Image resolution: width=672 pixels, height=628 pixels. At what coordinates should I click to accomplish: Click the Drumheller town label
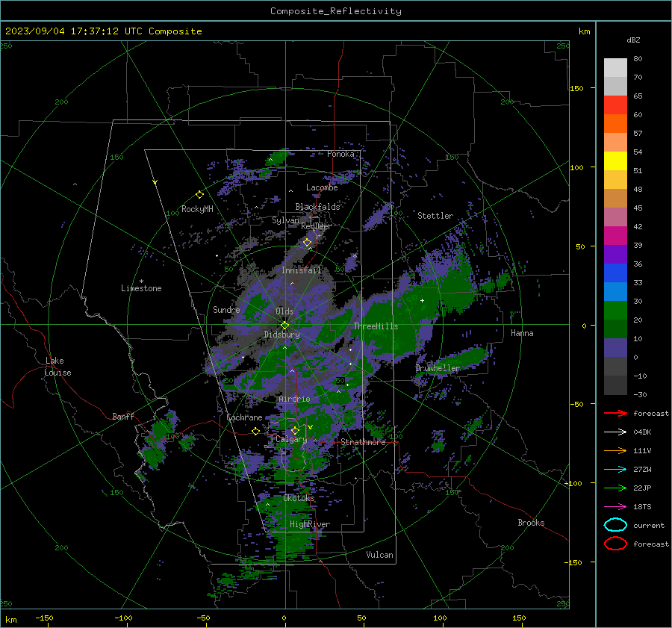(438, 368)
